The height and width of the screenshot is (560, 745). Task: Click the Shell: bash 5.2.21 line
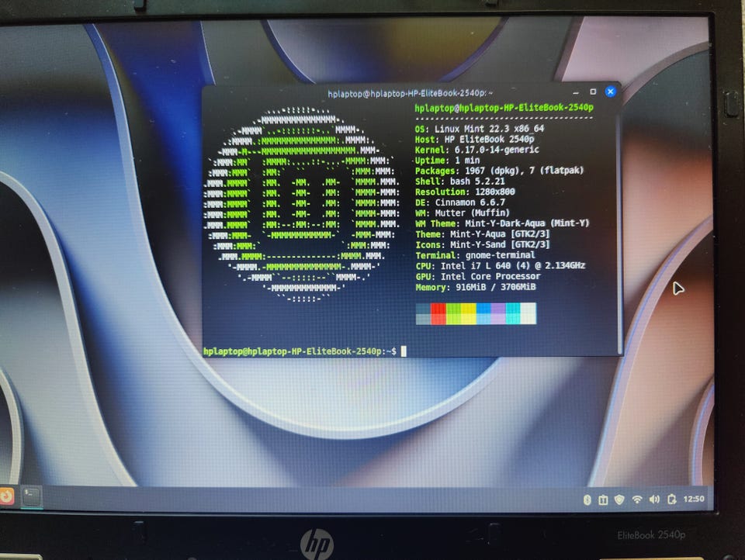coord(460,181)
